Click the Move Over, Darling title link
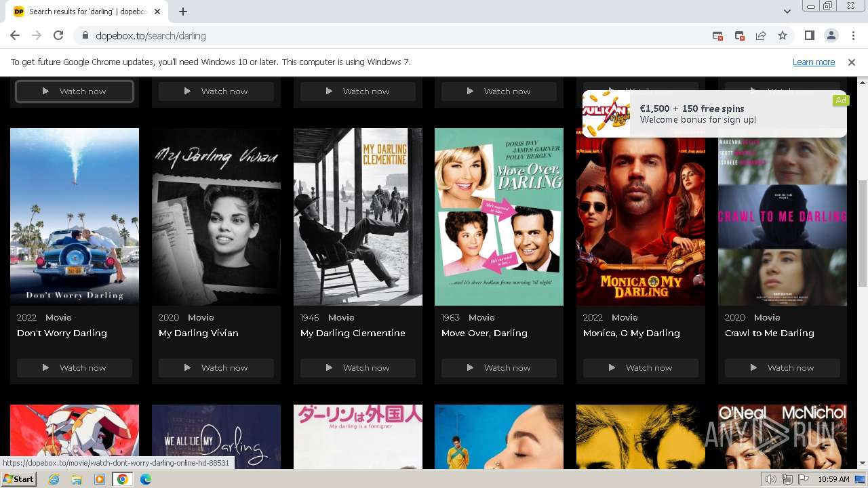The height and width of the screenshot is (488, 868). (x=484, y=333)
